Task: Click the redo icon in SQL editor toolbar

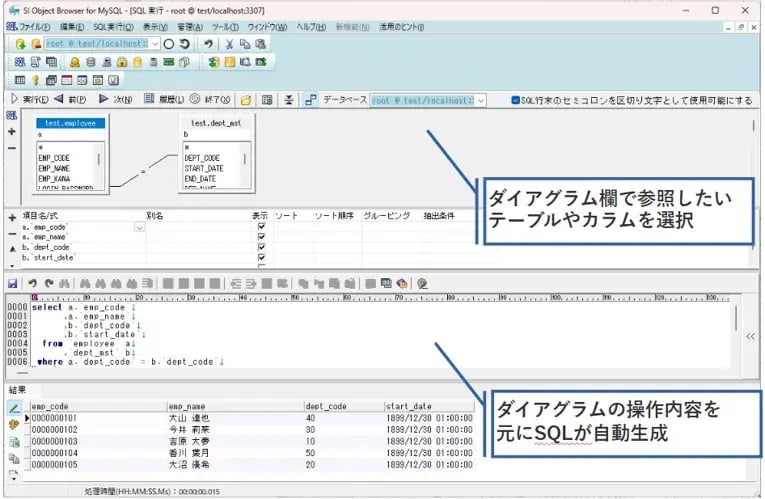Action: tap(48, 283)
